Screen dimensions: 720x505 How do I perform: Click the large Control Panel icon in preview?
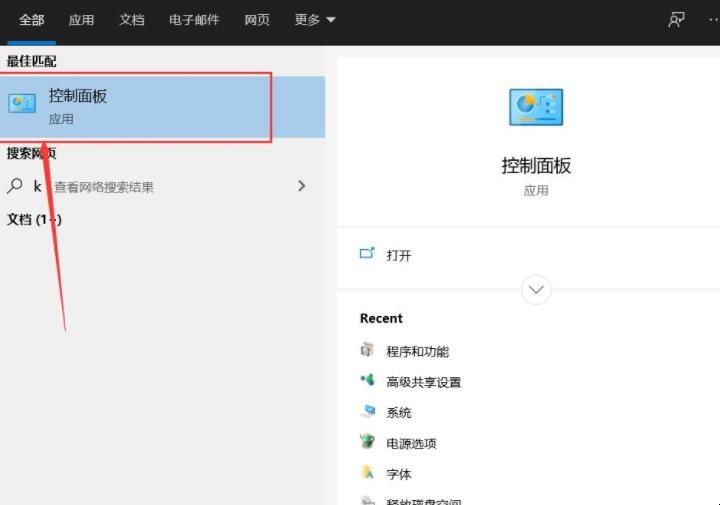pyautogui.click(x=536, y=107)
